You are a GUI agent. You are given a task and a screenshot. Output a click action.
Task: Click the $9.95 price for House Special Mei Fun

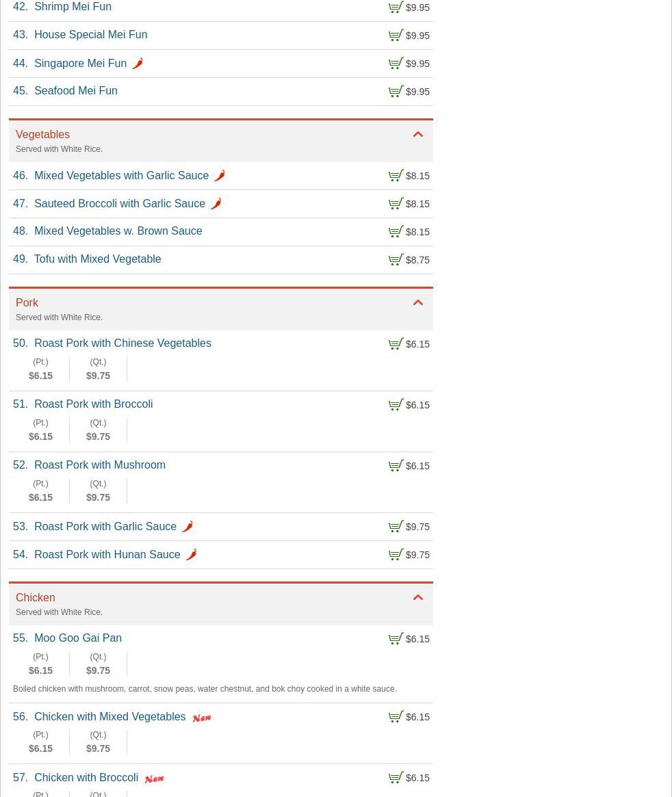point(417,36)
